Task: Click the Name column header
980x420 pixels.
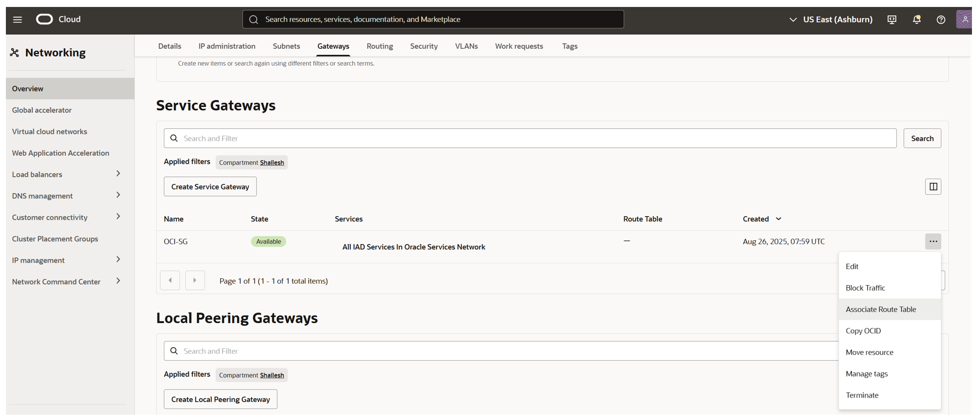Action: point(173,219)
